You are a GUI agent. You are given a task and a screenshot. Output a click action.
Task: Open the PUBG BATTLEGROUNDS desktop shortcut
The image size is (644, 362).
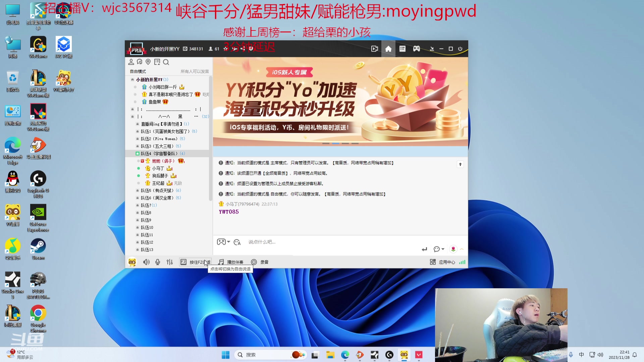click(38, 285)
